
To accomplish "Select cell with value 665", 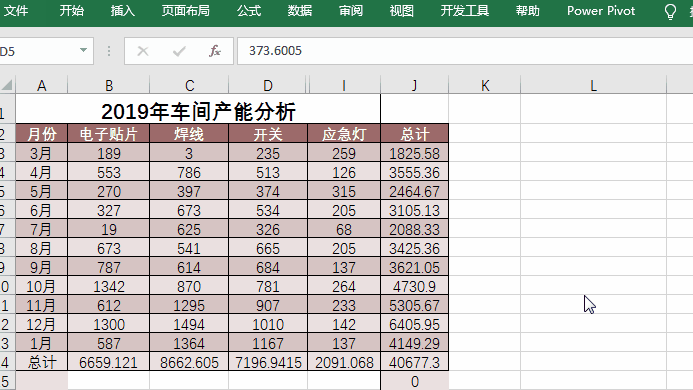I will click(268, 248).
